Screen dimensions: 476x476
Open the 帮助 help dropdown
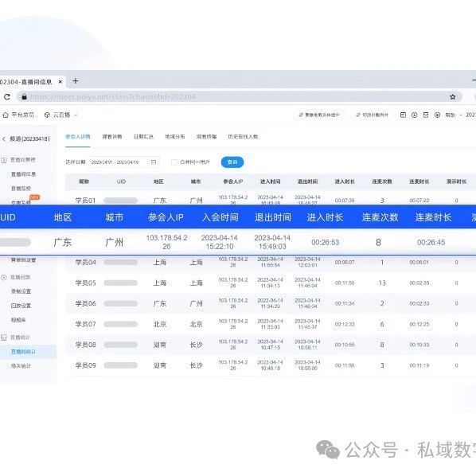[x=454, y=115]
